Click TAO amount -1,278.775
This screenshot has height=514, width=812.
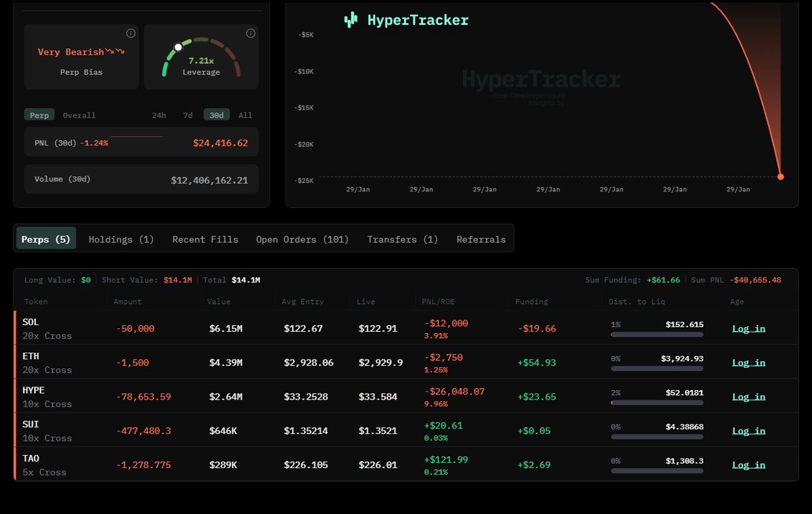tap(143, 465)
